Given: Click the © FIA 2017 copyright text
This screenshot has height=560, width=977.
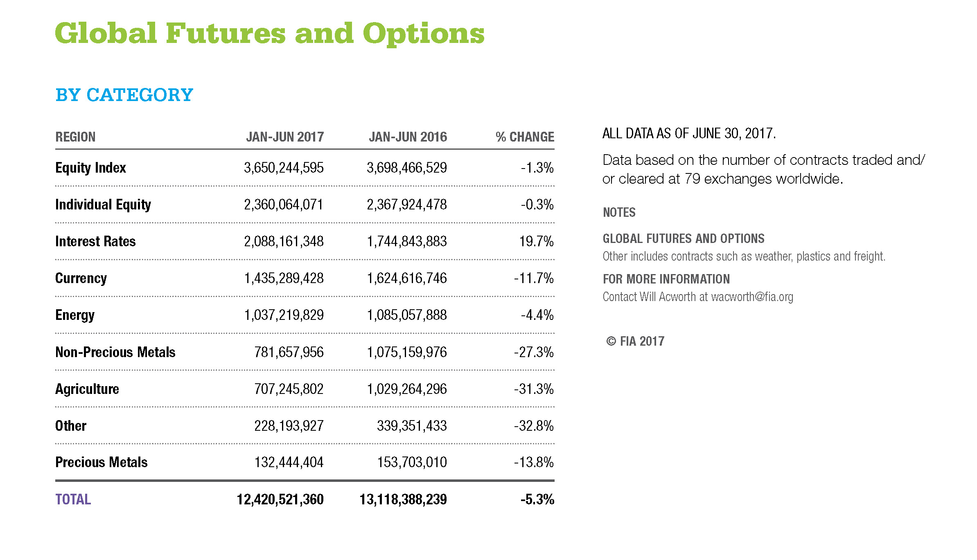Looking at the screenshot, I should click(x=635, y=341).
